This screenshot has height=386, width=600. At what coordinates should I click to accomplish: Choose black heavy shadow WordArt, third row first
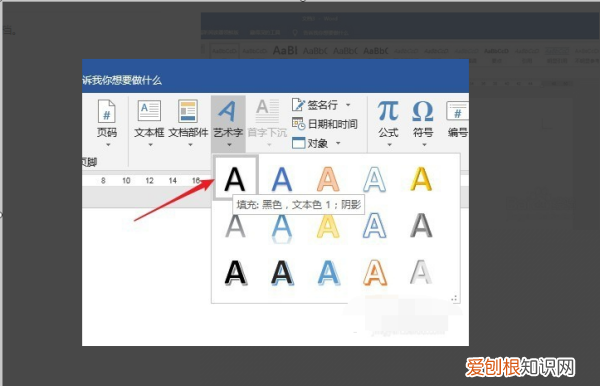coord(235,273)
